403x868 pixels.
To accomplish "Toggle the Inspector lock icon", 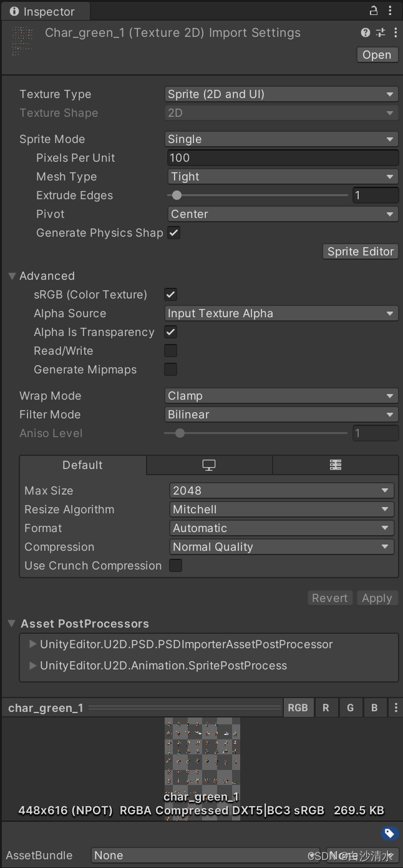I will (x=374, y=11).
